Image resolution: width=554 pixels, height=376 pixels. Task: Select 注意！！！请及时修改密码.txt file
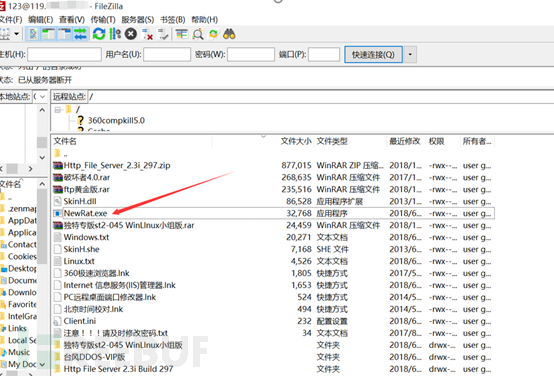point(116,333)
